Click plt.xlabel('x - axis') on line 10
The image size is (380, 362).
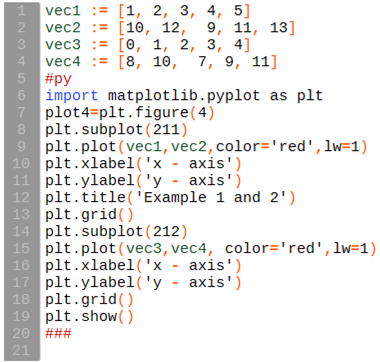[144, 164]
